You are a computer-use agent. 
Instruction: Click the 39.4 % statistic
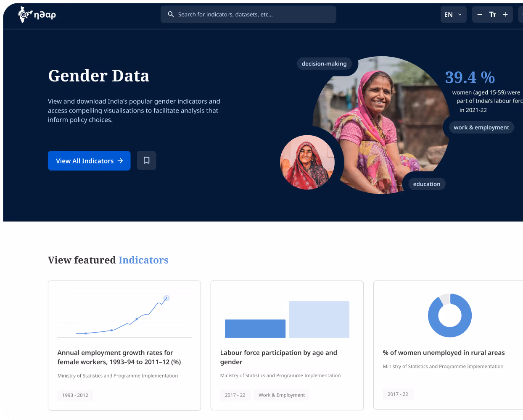click(x=470, y=77)
